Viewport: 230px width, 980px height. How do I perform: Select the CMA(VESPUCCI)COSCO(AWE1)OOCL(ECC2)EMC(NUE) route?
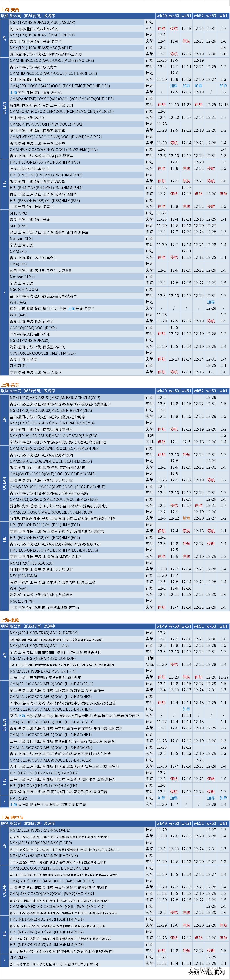[57, 487]
